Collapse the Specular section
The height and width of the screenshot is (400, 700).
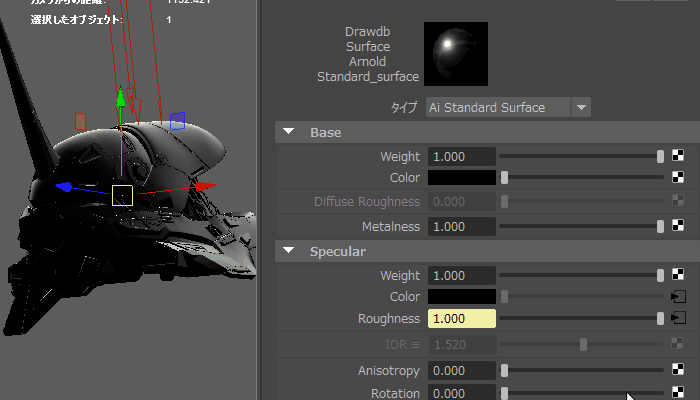(289, 250)
